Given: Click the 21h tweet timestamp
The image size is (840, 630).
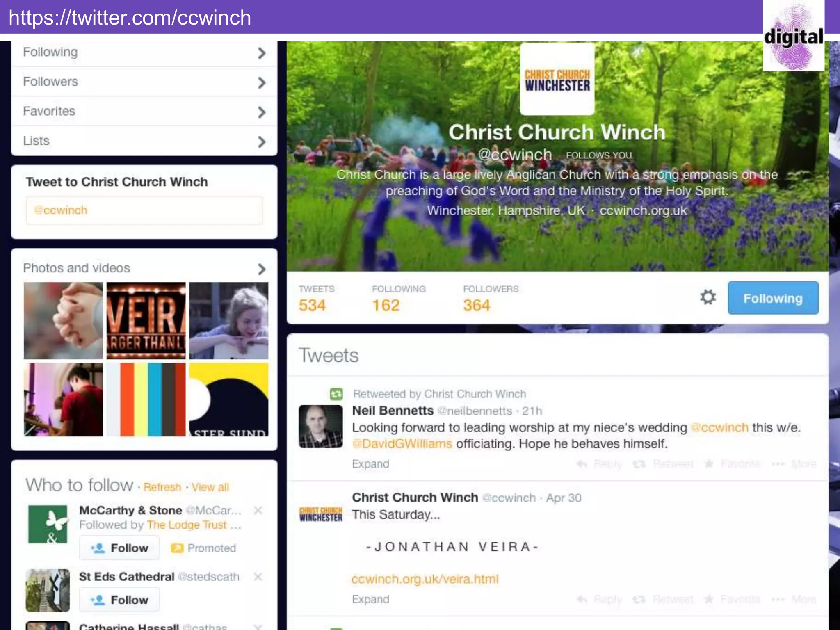Looking at the screenshot, I should click(532, 411).
